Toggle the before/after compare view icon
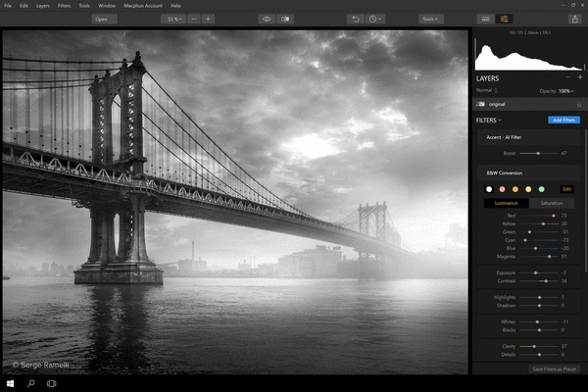588x392 pixels. point(285,19)
